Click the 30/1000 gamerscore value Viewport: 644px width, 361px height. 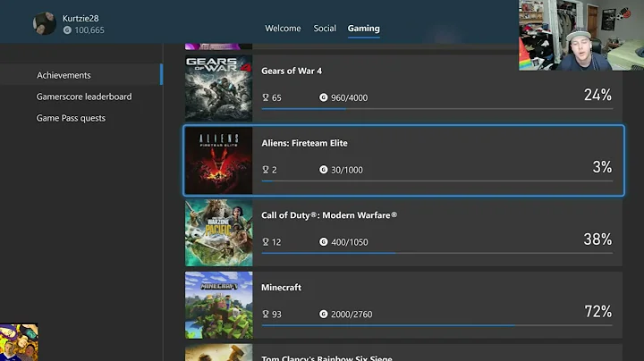347,171
